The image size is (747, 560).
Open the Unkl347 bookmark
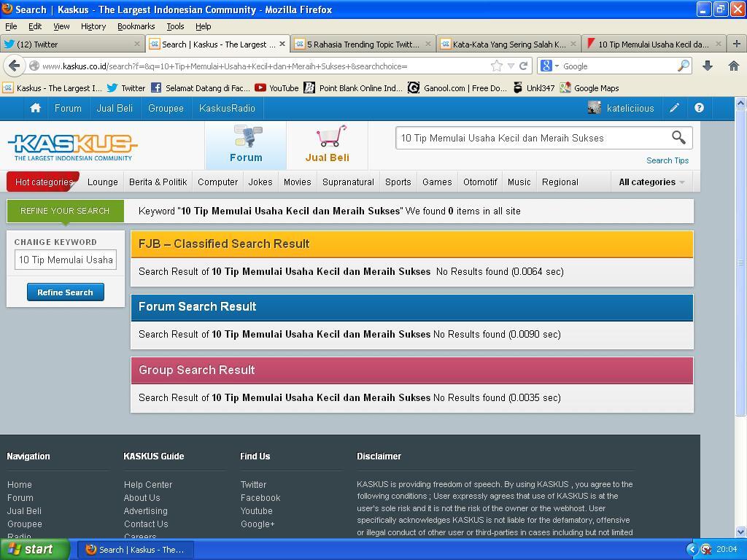coord(533,88)
